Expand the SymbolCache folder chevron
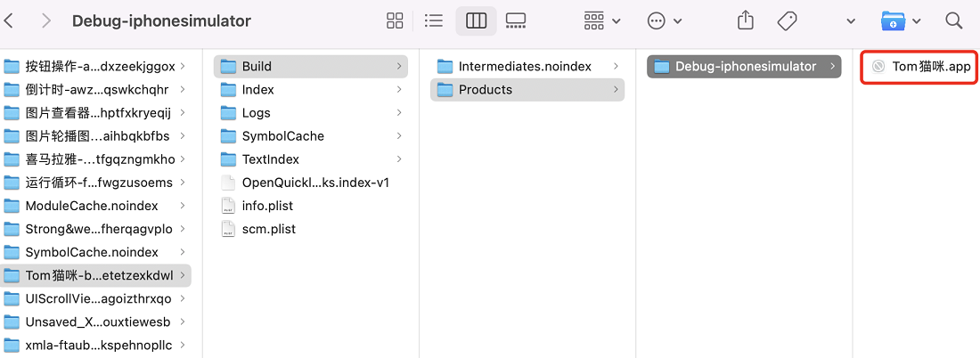The image size is (980, 358). tap(399, 136)
